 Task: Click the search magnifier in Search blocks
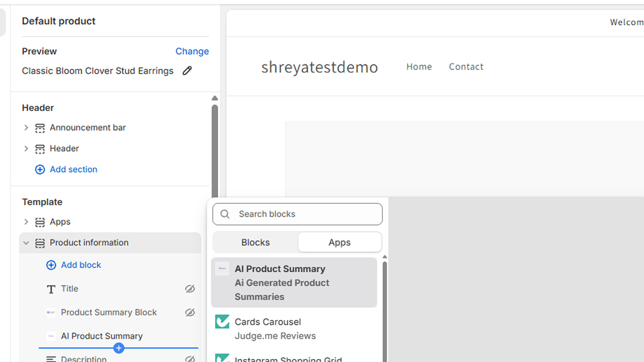[x=225, y=214]
